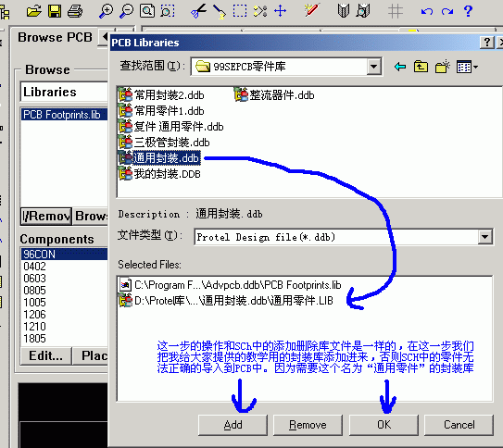Screen dimensions: 503x448
Task: Click the redo arrow icon
Action: [447, 12]
